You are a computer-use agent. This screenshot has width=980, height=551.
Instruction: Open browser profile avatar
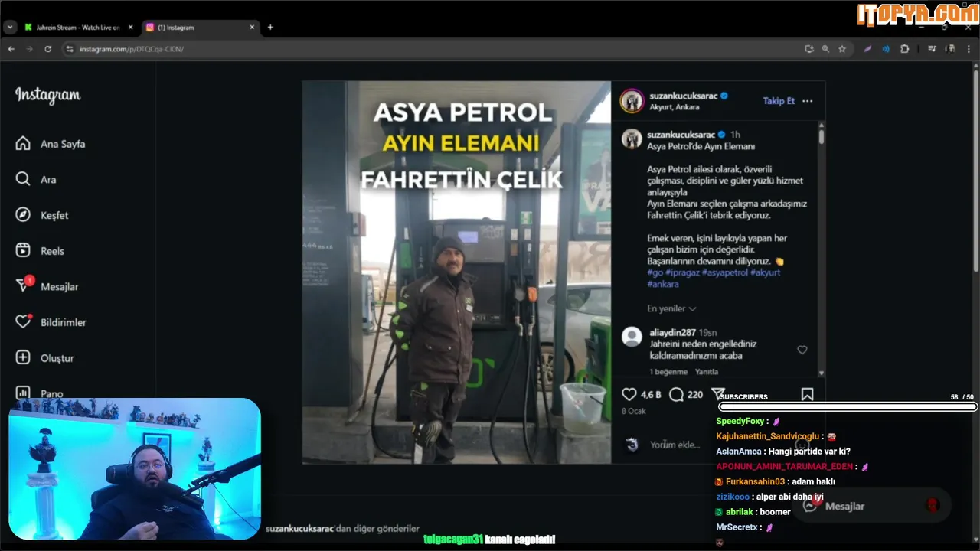point(950,49)
